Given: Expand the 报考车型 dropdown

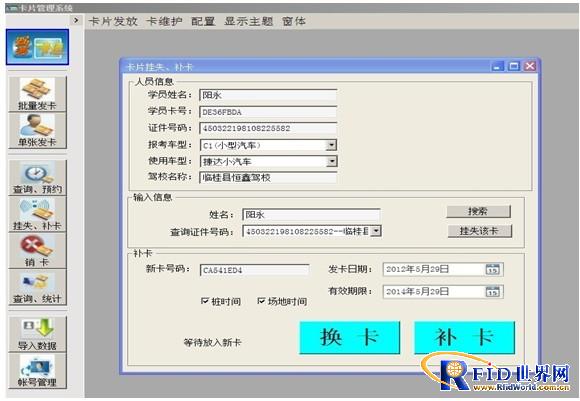Looking at the screenshot, I should point(331,145).
